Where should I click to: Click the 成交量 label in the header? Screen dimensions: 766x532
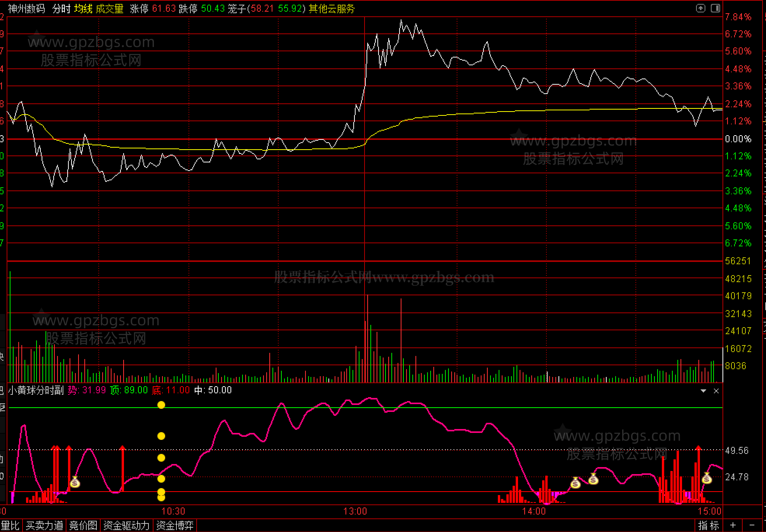(x=110, y=9)
